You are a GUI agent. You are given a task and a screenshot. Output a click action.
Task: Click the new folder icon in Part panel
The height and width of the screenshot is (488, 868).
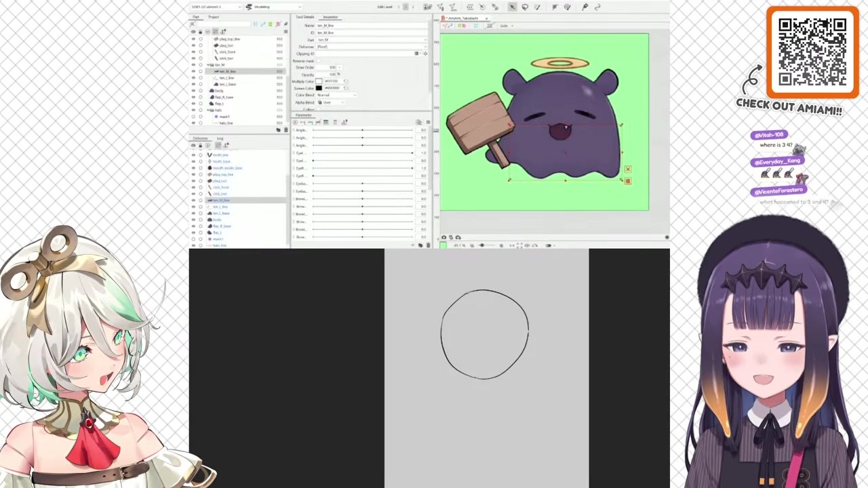(278, 129)
